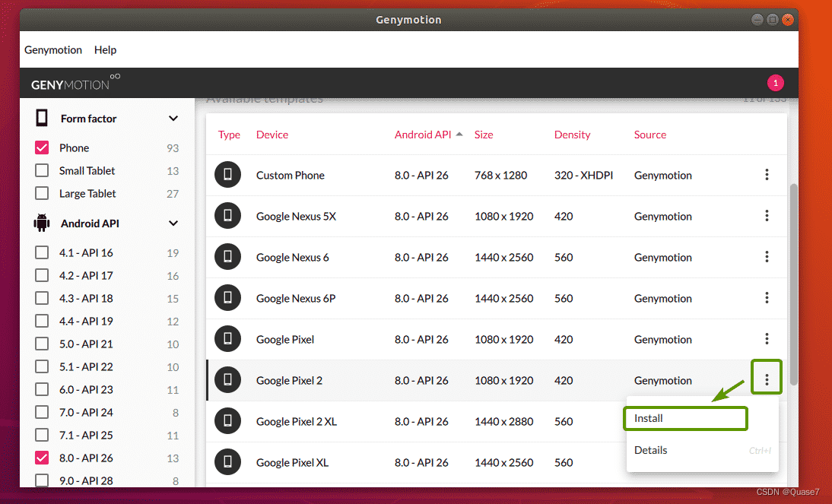832x504 pixels.
Task: Enable the 4.3 - API 18 filter
Action: pos(42,298)
